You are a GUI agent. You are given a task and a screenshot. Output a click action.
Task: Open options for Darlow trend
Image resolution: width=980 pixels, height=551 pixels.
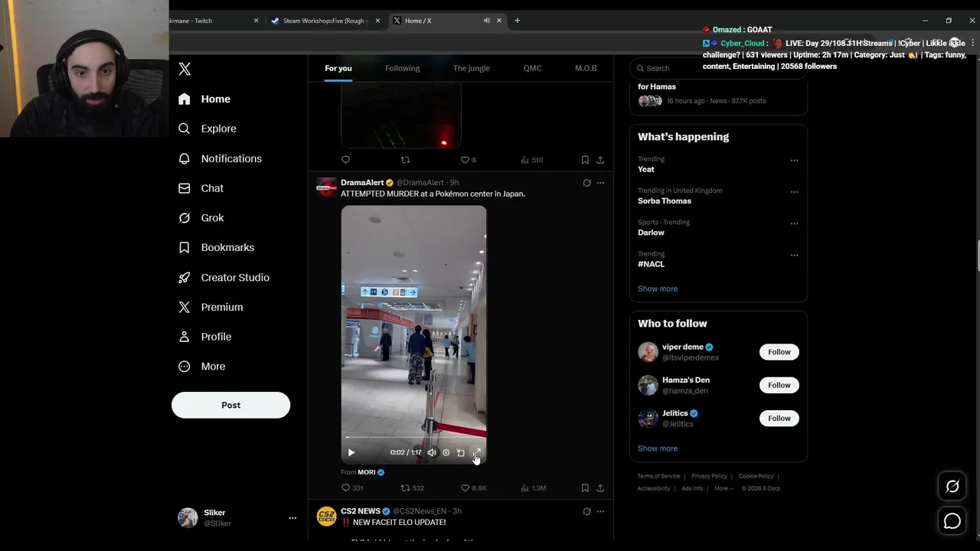click(x=794, y=223)
